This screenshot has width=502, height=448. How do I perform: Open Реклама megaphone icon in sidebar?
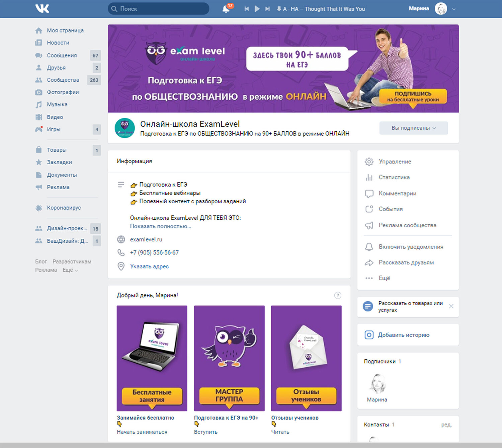pos(39,187)
